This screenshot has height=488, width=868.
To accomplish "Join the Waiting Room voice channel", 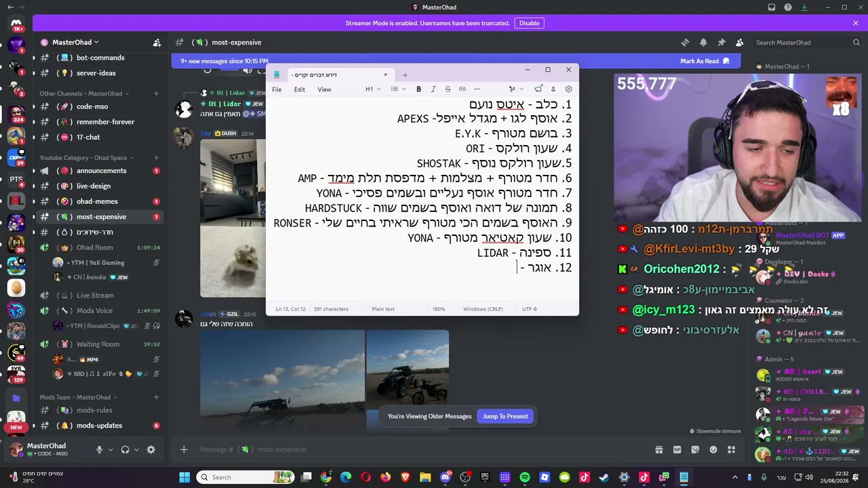I will point(100,344).
